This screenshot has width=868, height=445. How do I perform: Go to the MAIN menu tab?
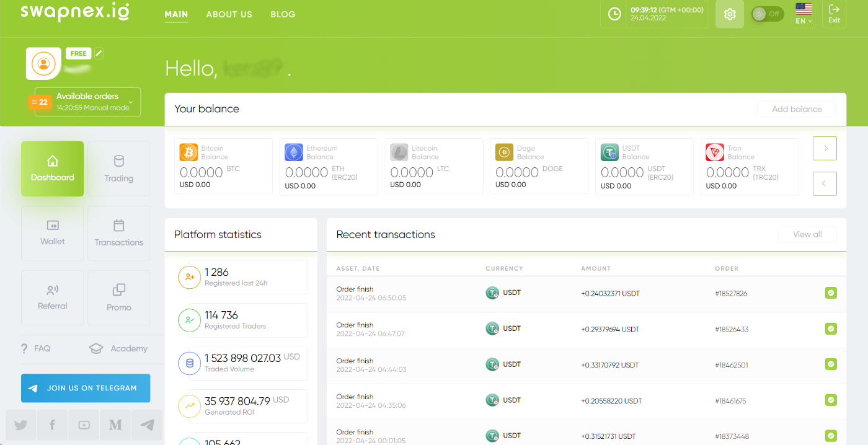(x=176, y=14)
